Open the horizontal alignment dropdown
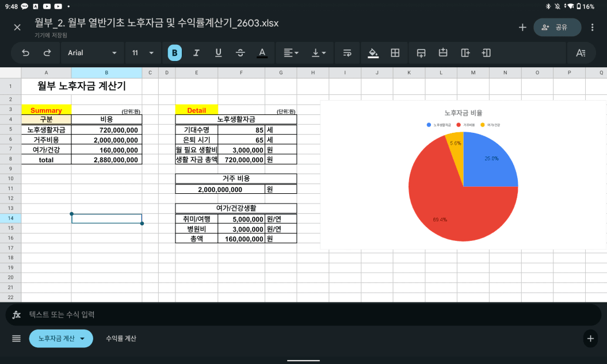The width and height of the screenshot is (607, 364). 291,53
